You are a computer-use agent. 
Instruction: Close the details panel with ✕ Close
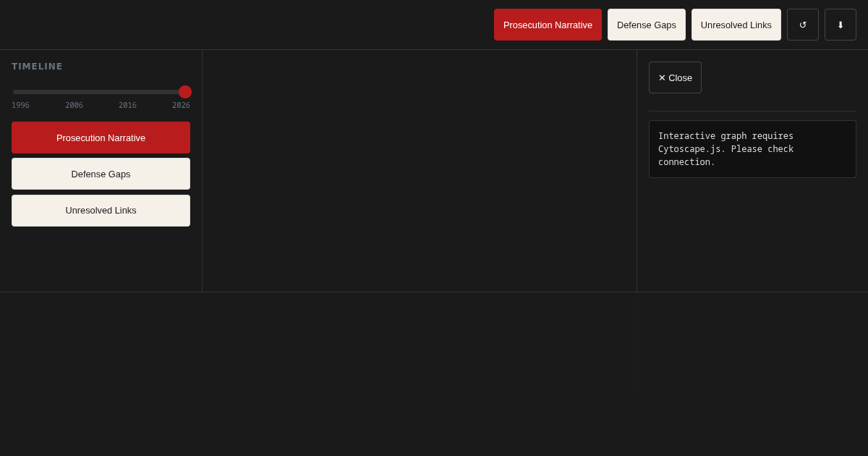tap(675, 77)
